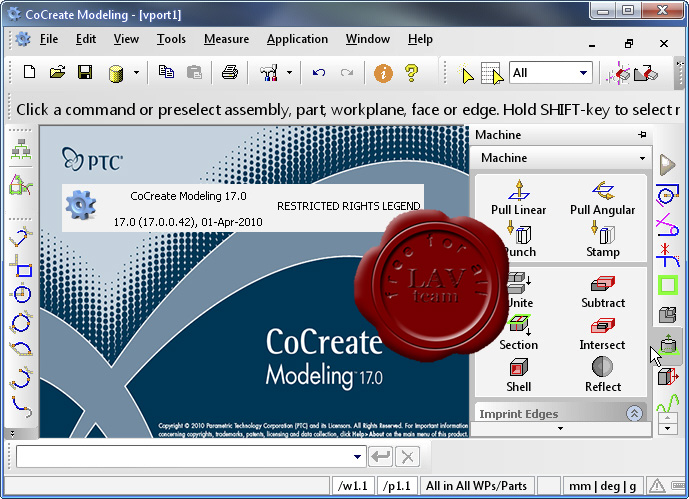Viewport: 689px width, 499px height.
Task: Click the green square icon in right toolbar
Action: (x=667, y=286)
